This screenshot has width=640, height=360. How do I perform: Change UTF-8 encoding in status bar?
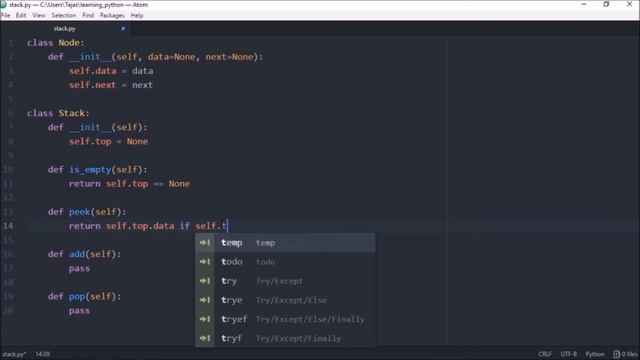point(569,354)
